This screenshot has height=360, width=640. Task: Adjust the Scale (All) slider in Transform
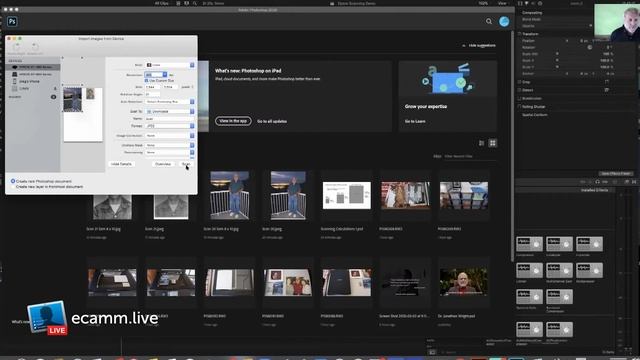tap(557, 54)
